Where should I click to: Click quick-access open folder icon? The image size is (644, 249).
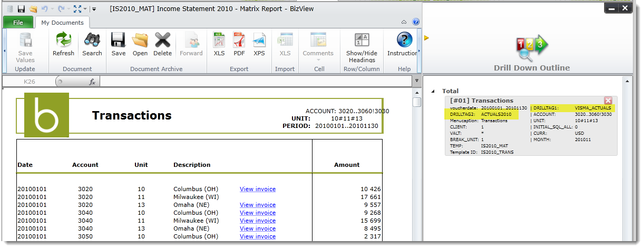pyautogui.click(x=33, y=9)
